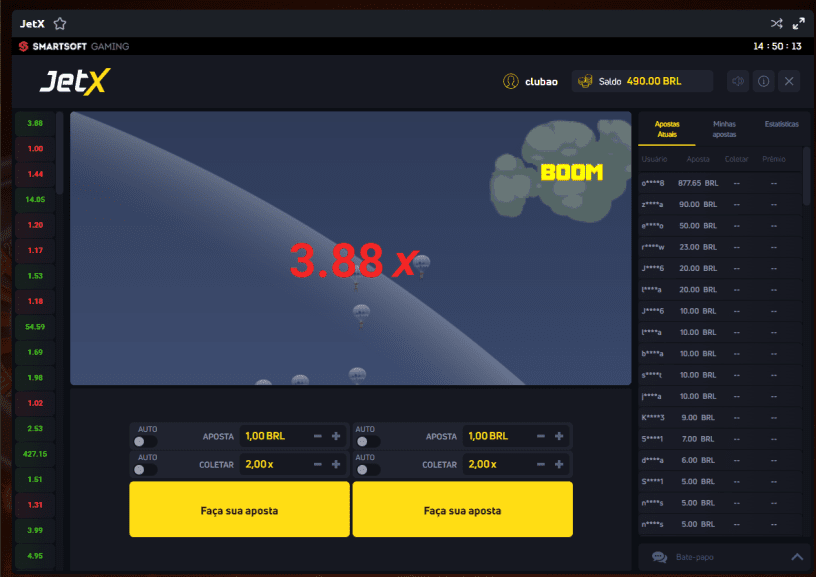The image size is (816, 577).
Task: Click the Smartsoft Gaming logo
Action: [74, 46]
